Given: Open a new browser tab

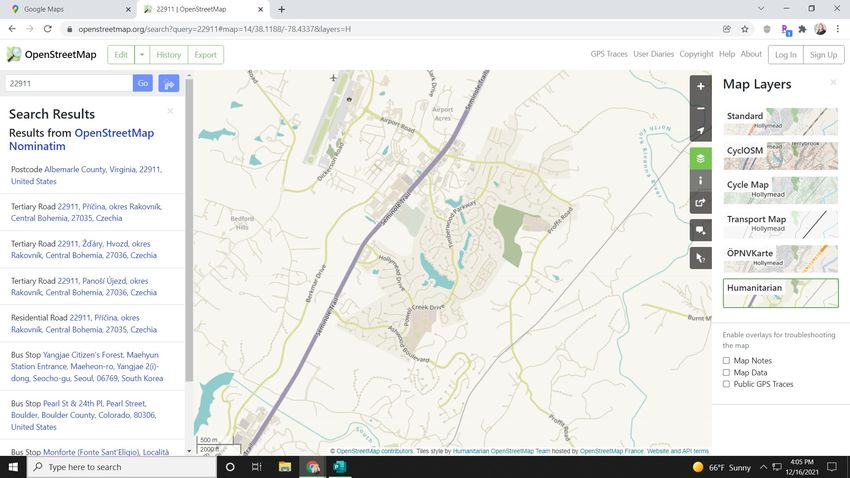Looking at the screenshot, I should pyautogui.click(x=281, y=9).
